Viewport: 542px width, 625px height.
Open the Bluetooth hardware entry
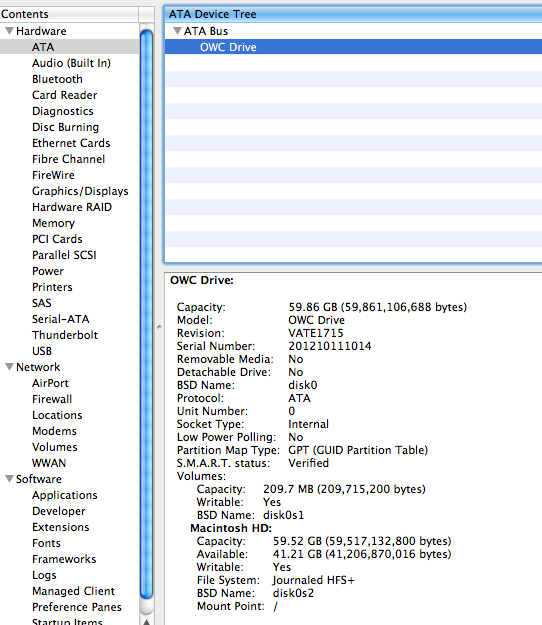[x=57, y=79]
